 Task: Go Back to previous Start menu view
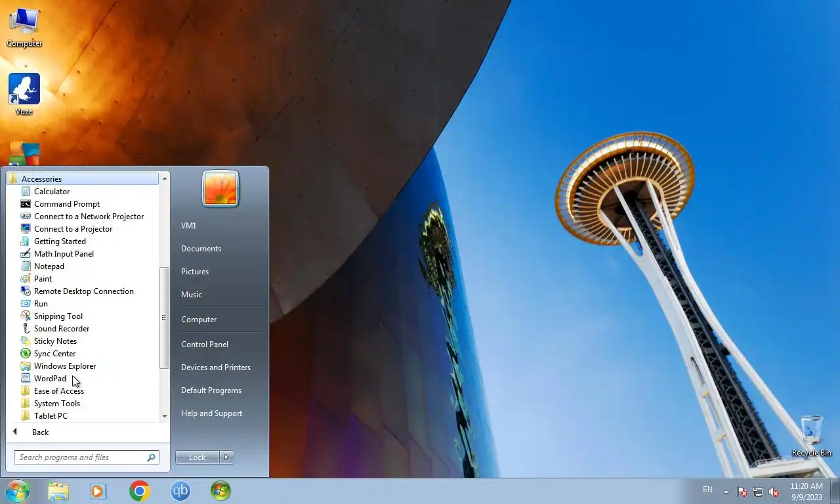tap(40, 432)
